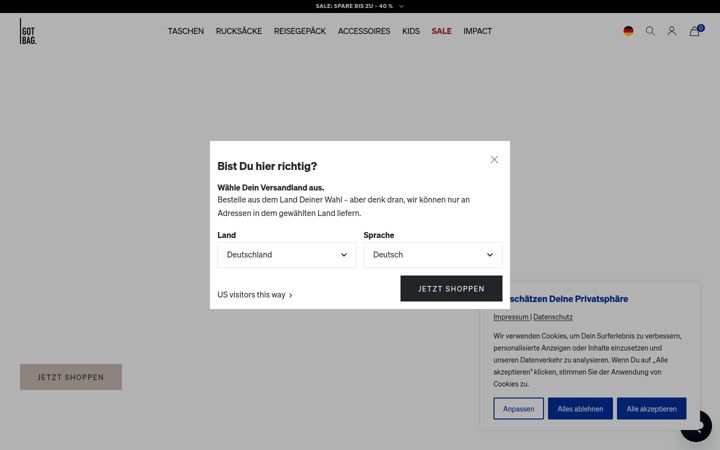Open the shopping cart icon
720x450 pixels.
coord(695,31)
